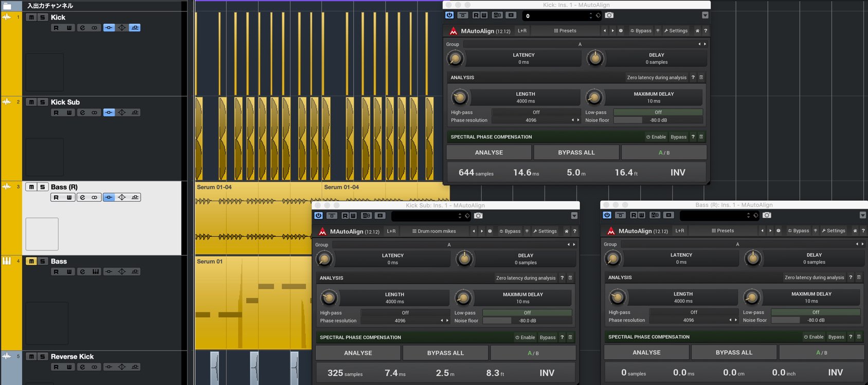Solo the Kick Sub track

(43, 102)
